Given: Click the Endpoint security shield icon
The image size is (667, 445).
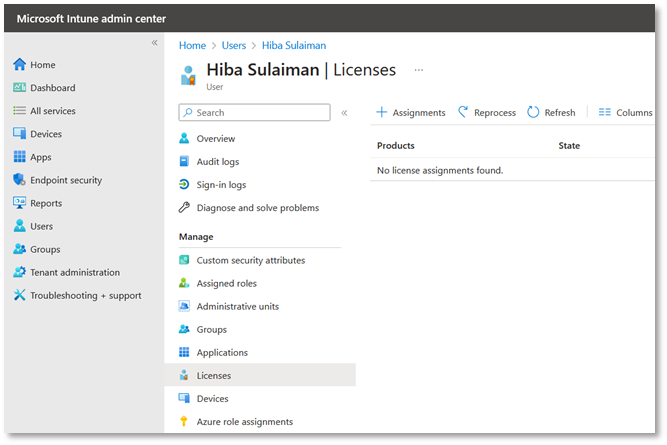Looking at the screenshot, I should [19, 180].
